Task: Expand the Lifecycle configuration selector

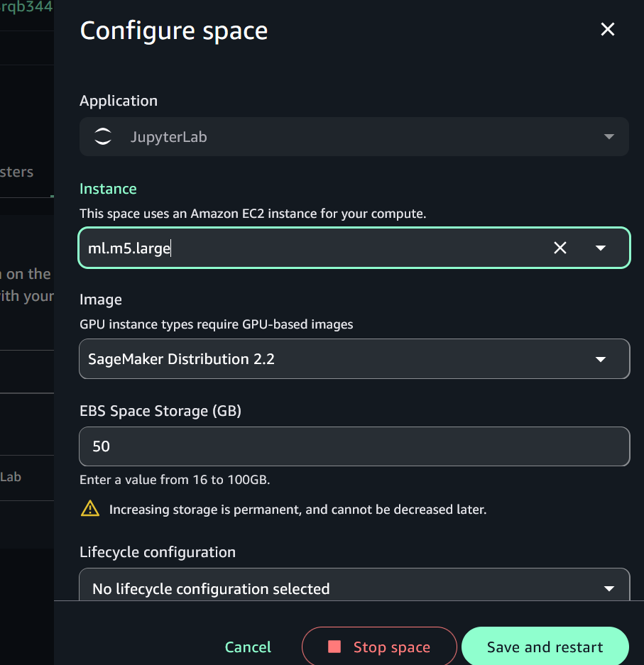Action: click(354, 588)
